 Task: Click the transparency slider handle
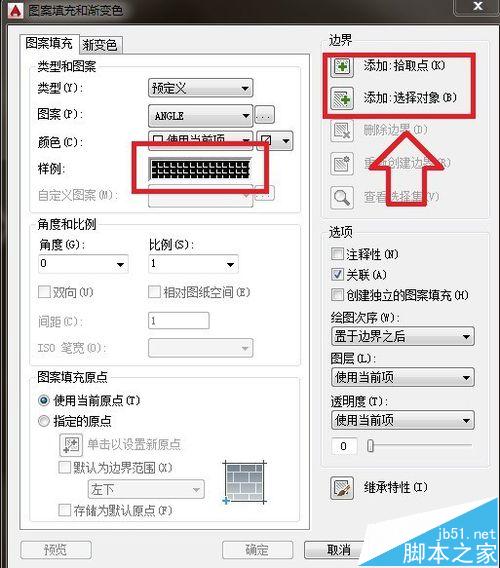click(370, 446)
